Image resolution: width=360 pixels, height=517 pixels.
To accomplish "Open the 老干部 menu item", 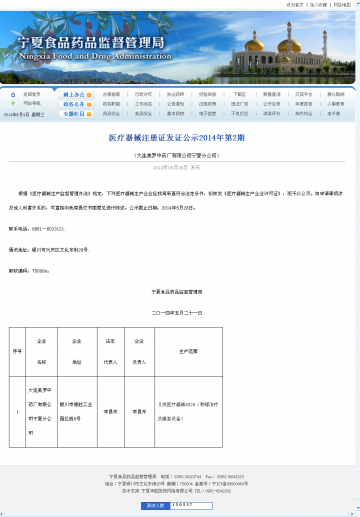I will click(334, 114).
